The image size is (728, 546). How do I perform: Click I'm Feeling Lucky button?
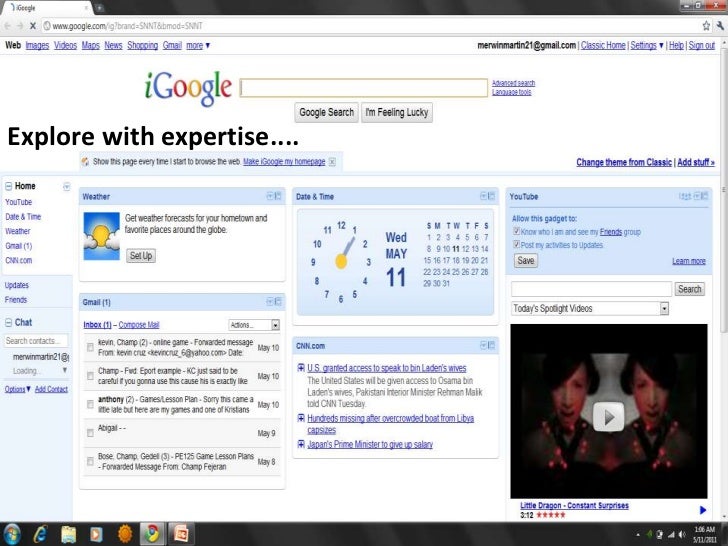coord(396,112)
